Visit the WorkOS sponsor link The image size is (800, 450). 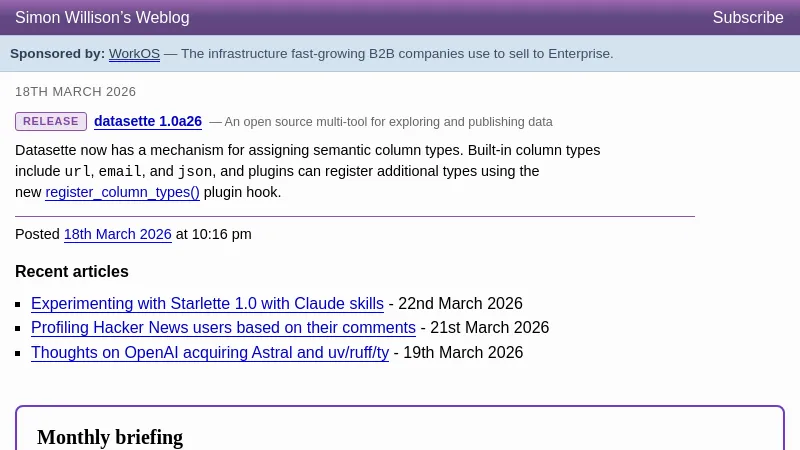click(x=134, y=54)
